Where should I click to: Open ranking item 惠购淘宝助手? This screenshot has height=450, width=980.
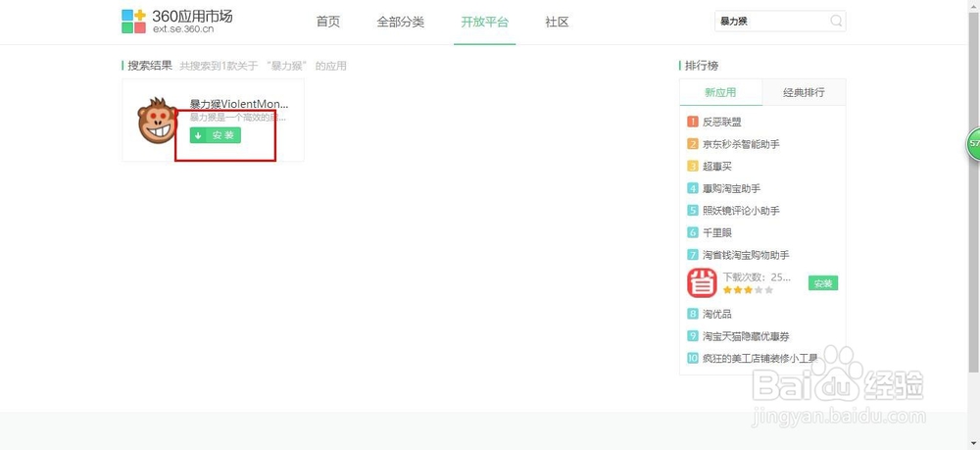[731, 188]
